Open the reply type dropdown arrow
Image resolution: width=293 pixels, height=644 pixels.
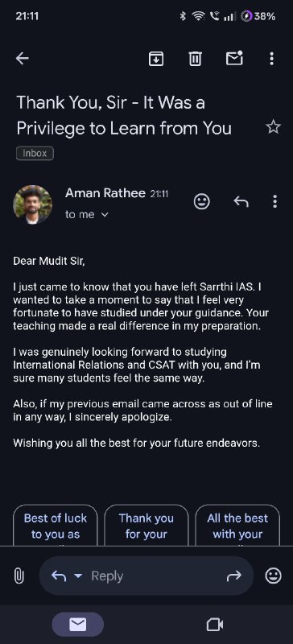click(x=77, y=576)
